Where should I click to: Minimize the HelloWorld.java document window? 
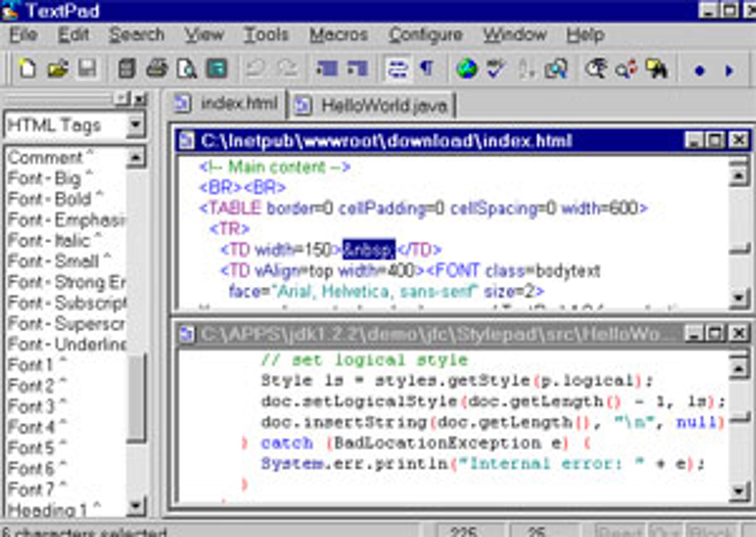click(x=694, y=334)
